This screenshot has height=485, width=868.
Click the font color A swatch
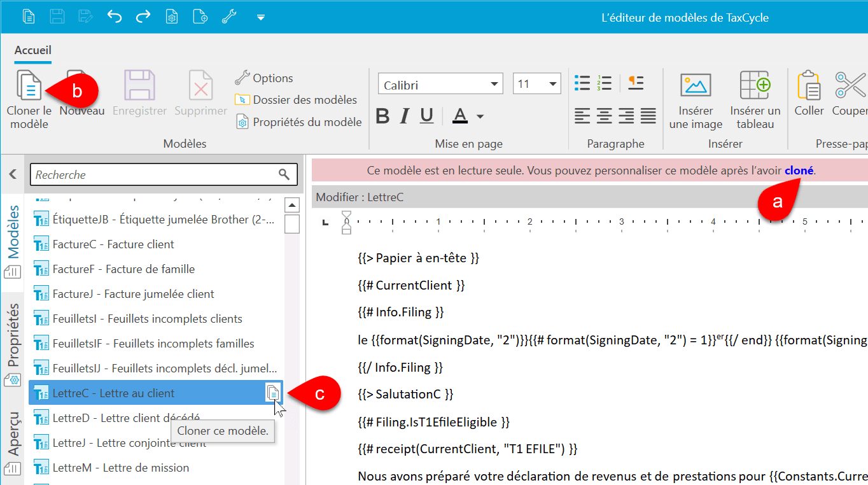460,116
